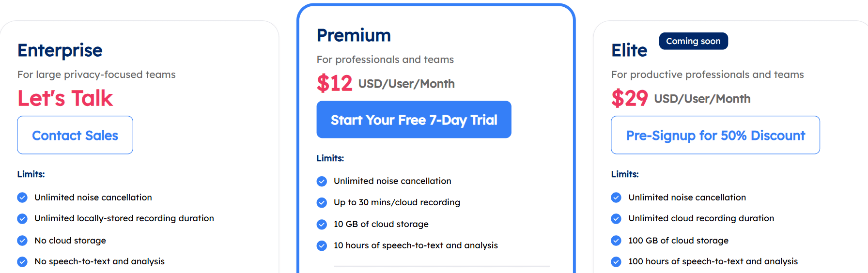Viewport: 868px width, 273px height.
Task: Click the Coming soon badge
Action: tap(693, 41)
